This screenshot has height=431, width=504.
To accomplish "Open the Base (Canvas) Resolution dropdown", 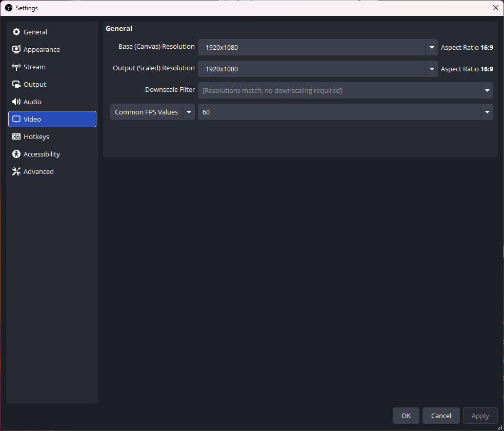I will click(431, 47).
